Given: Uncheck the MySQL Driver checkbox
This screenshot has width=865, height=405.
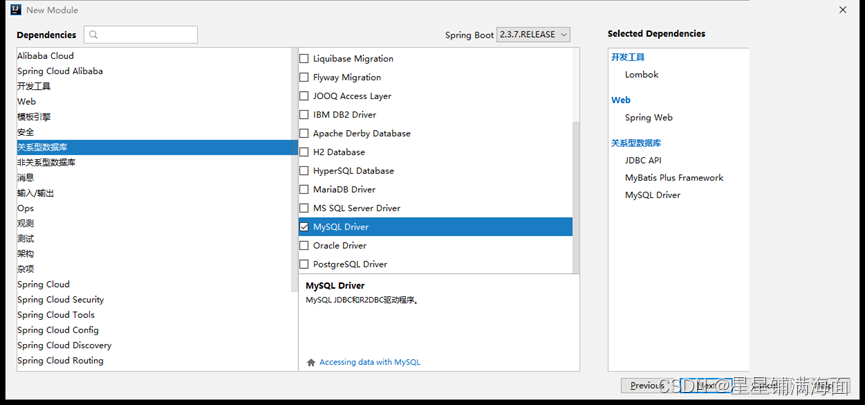Looking at the screenshot, I should tap(304, 227).
